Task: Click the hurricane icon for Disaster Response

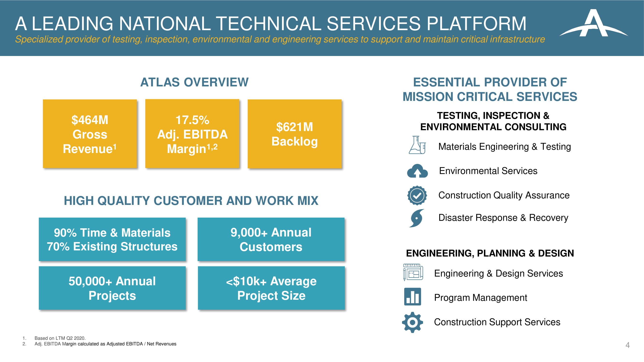Action: [417, 218]
